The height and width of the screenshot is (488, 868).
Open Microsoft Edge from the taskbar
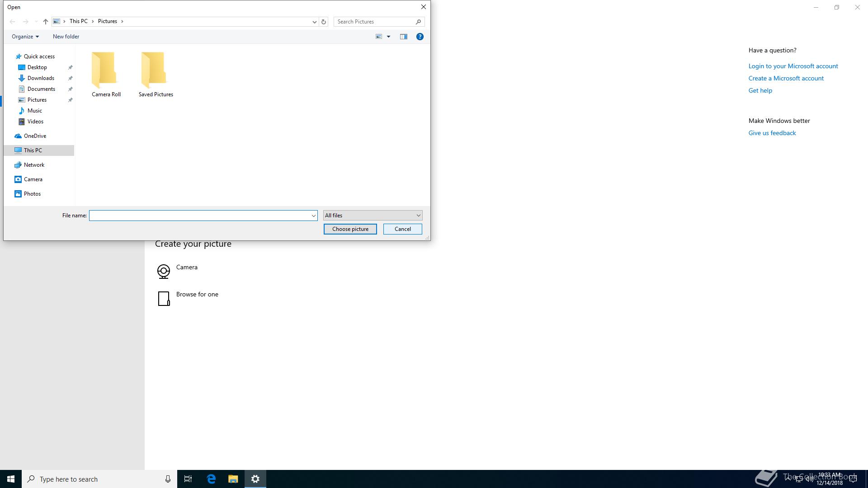coord(211,479)
